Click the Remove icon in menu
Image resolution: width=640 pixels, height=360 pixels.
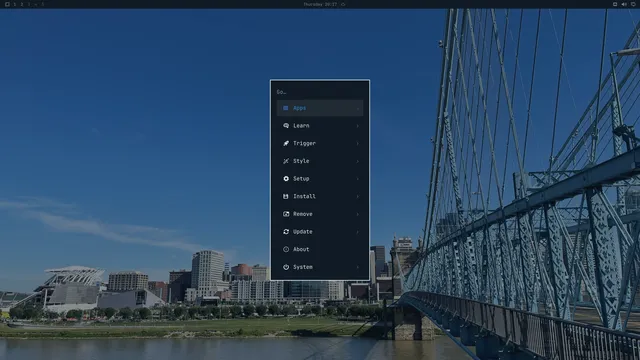tap(286, 214)
